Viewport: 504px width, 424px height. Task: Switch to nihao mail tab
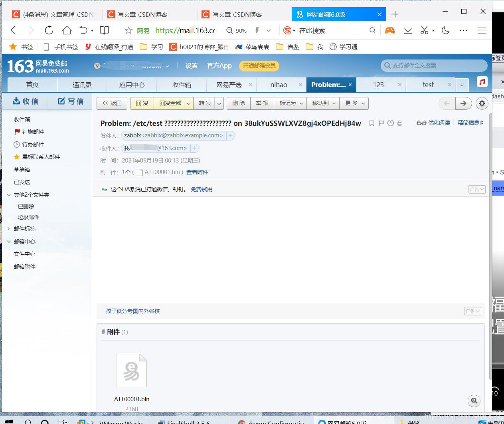click(x=279, y=85)
